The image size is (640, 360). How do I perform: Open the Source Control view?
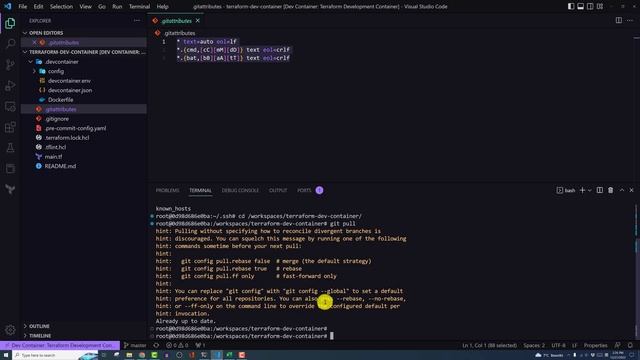pyautogui.click(x=10, y=64)
